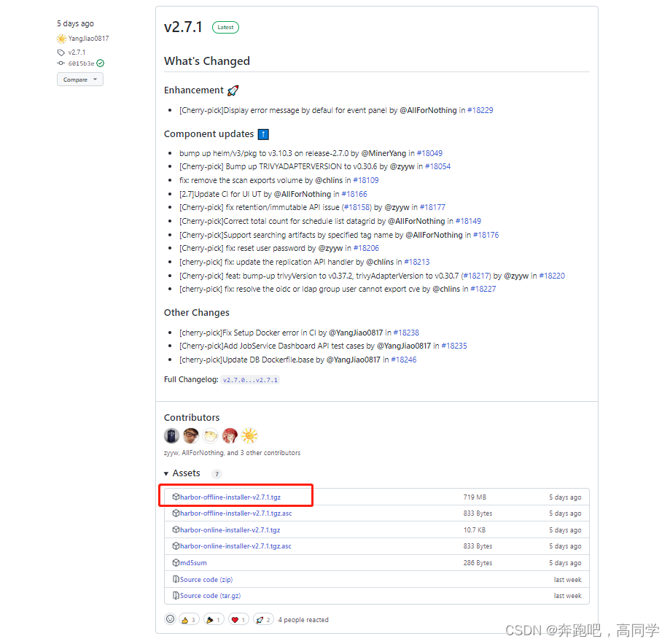
Task: Open pull request #18246 link
Action: tap(404, 360)
